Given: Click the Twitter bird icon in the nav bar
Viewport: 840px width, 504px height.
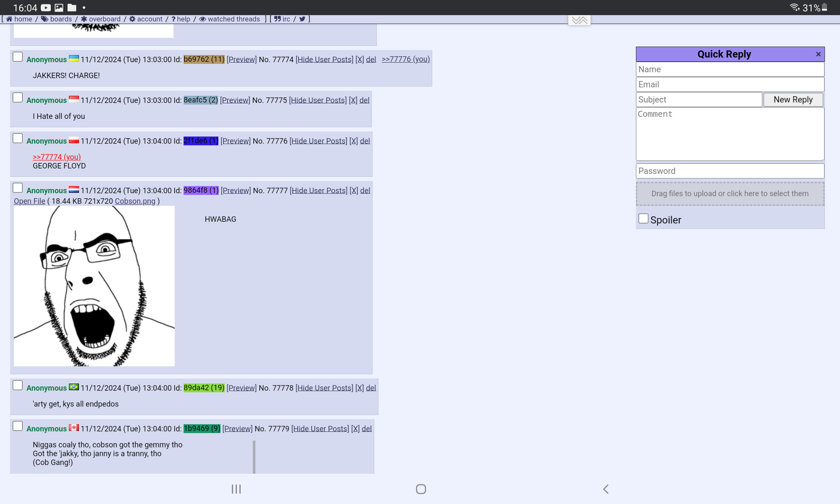Looking at the screenshot, I should (302, 19).
